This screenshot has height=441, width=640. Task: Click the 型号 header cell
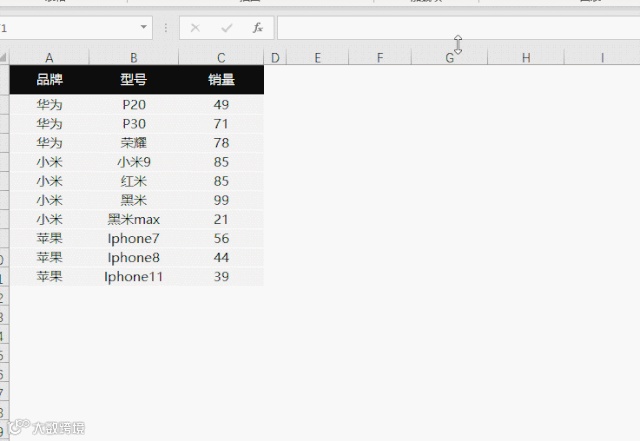[134, 80]
